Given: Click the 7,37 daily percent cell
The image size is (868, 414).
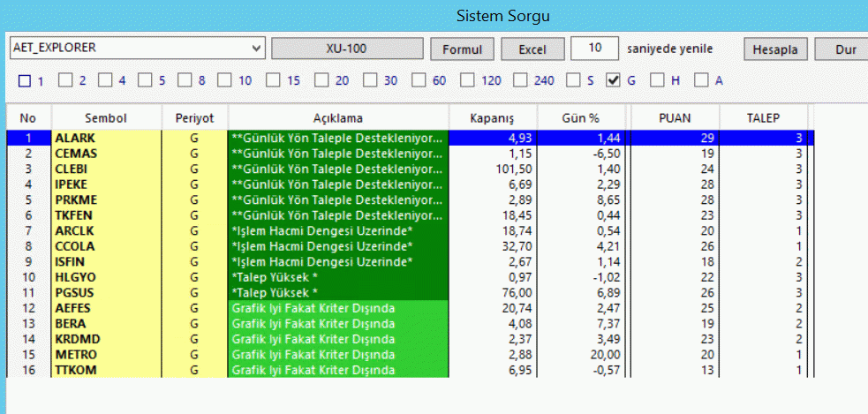Looking at the screenshot, I should tap(581, 324).
